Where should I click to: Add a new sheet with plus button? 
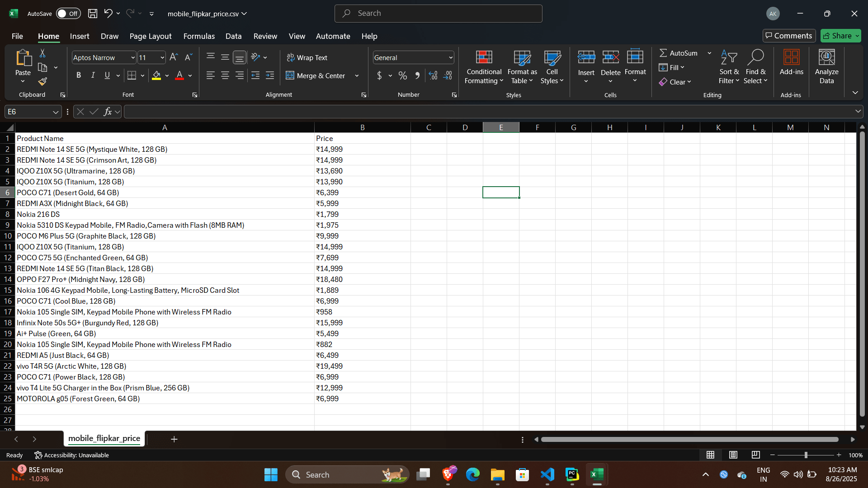point(174,439)
